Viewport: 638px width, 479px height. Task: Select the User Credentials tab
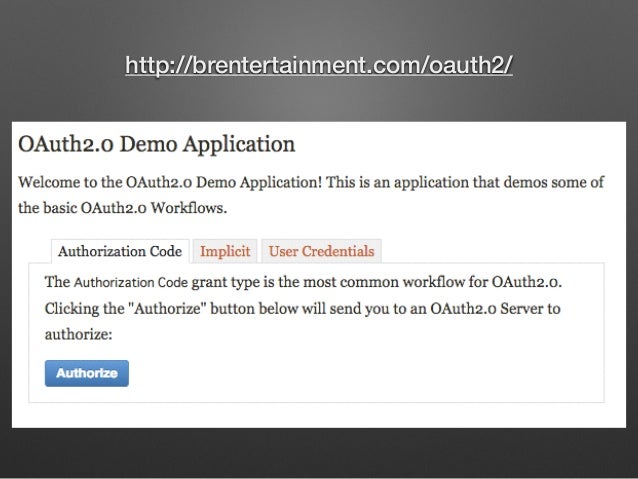[321, 251]
